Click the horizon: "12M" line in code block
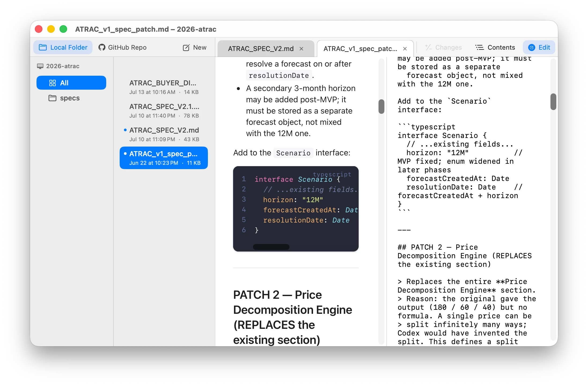Viewport: 588px width, 386px height. pyautogui.click(x=293, y=200)
